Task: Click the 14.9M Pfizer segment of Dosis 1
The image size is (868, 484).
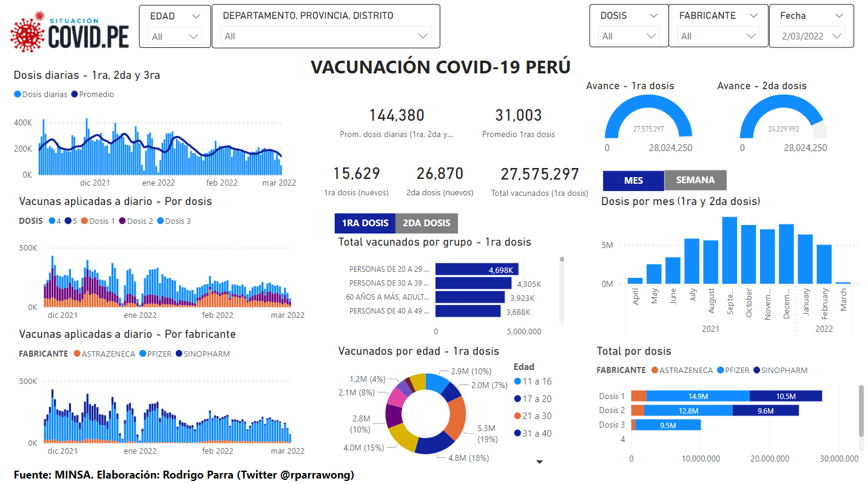Action: (698, 396)
